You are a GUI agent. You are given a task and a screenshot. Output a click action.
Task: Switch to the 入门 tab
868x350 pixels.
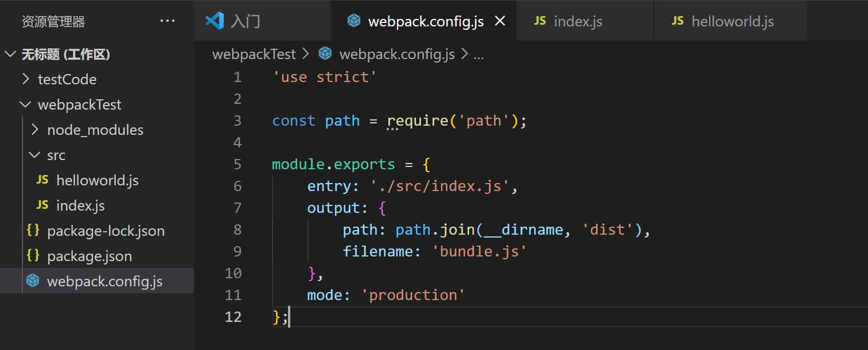[263, 21]
